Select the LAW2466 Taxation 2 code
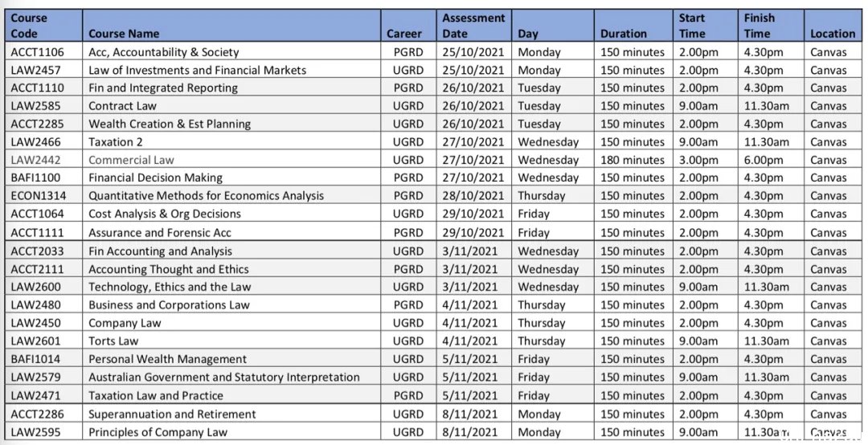The width and height of the screenshot is (868, 445). [35, 141]
